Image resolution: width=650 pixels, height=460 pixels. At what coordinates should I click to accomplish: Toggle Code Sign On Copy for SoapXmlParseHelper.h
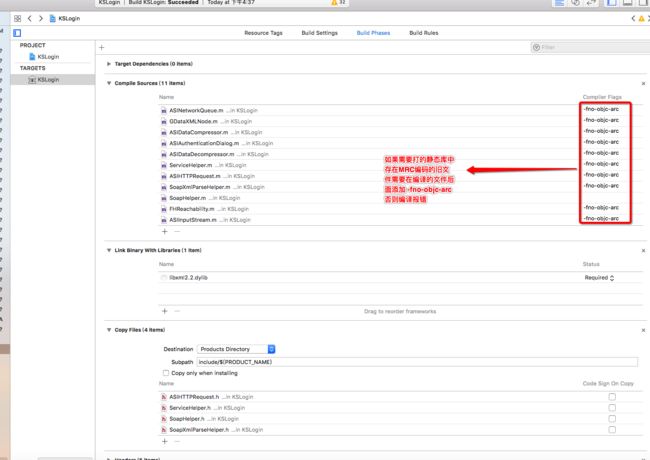pyautogui.click(x=612, y=430)
